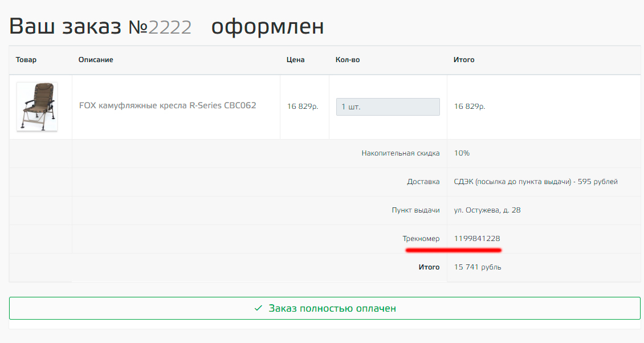Click the Пункт выдачи label

pos(415,210)
